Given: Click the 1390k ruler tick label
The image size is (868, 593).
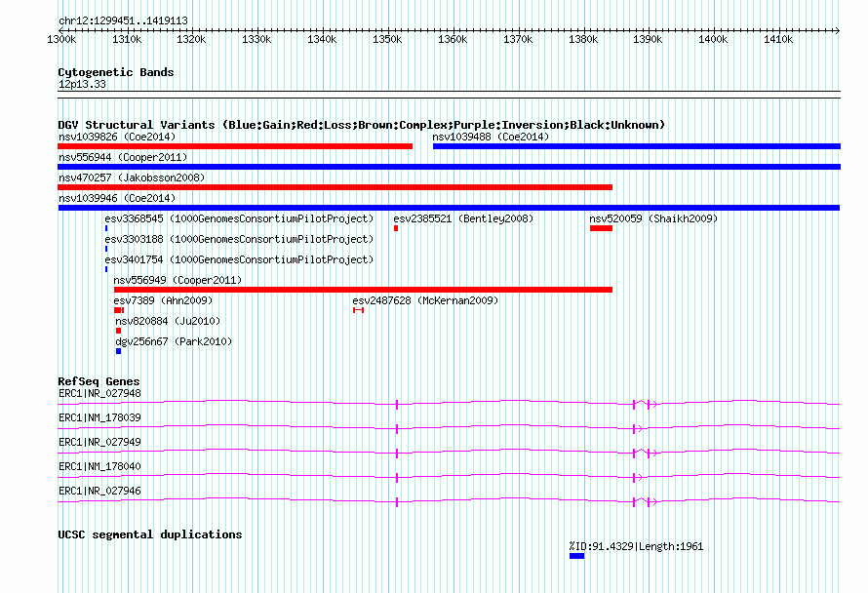Looking at the screenshot, I should click(x=648, y=39).
